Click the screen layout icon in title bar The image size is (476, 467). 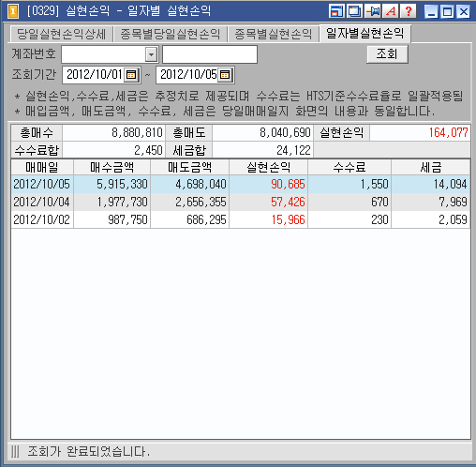336,11
